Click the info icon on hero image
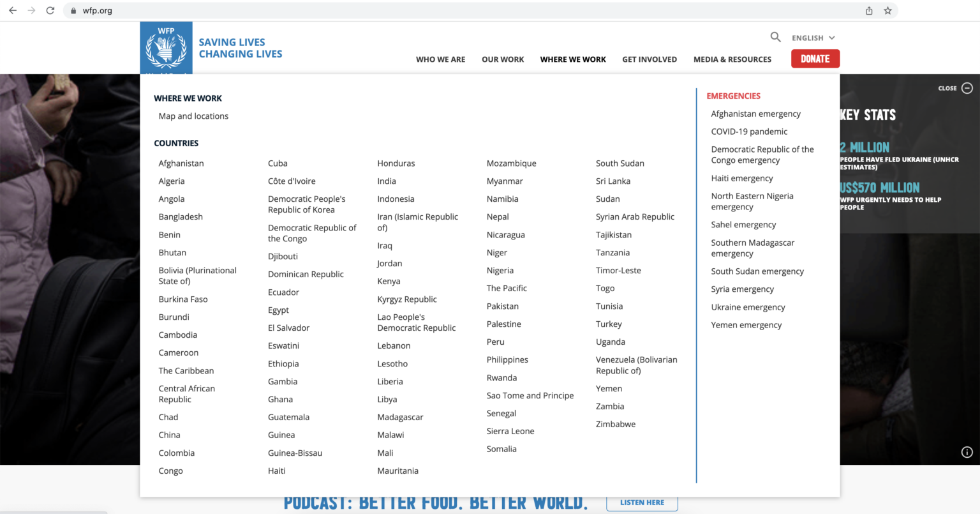The image size is (980, 514). (967, 452)
